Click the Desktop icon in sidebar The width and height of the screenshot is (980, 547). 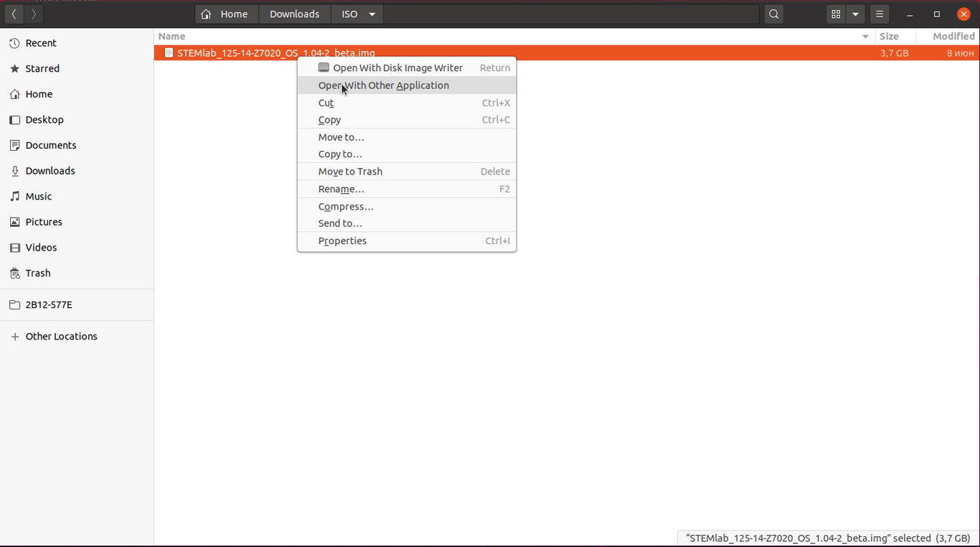click(14, 120)
